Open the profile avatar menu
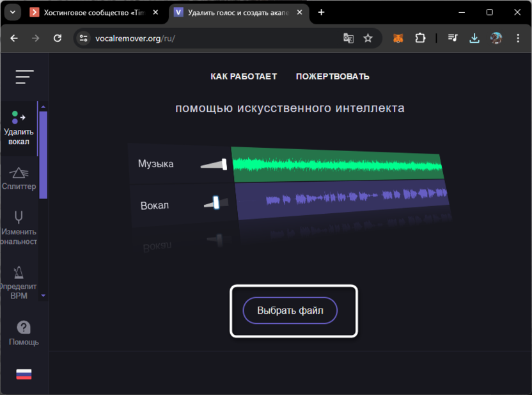This screenshot has height=395, width=532. click(x=496, y=38)
